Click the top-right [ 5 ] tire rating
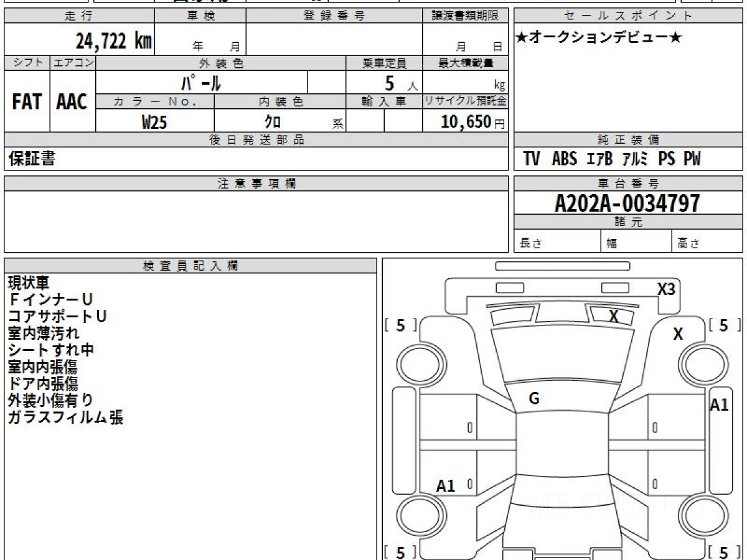This screenshot has height=560, width=747. pyautogui.click(x=724, y=325)
